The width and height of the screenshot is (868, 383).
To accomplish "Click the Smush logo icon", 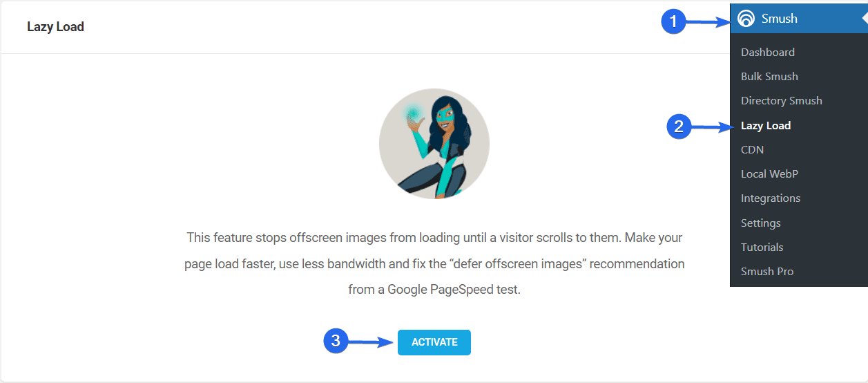I will pyautogui.click(x=746, y=19).
